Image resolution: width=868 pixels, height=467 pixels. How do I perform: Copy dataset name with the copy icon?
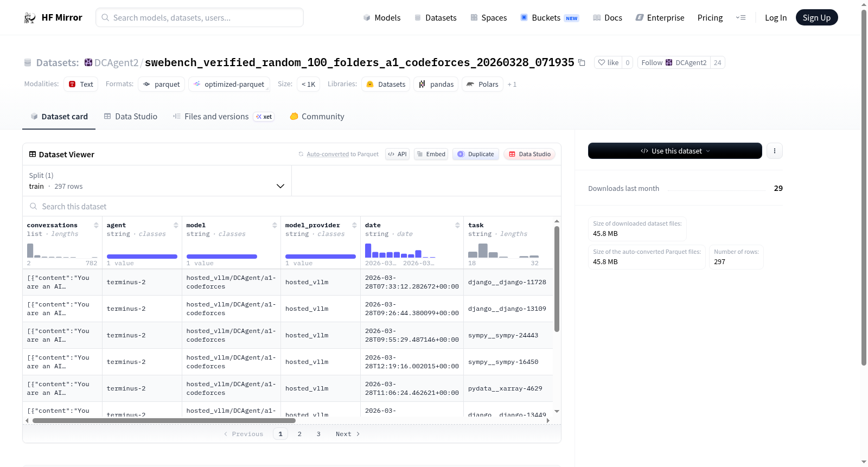coord(582,62)
